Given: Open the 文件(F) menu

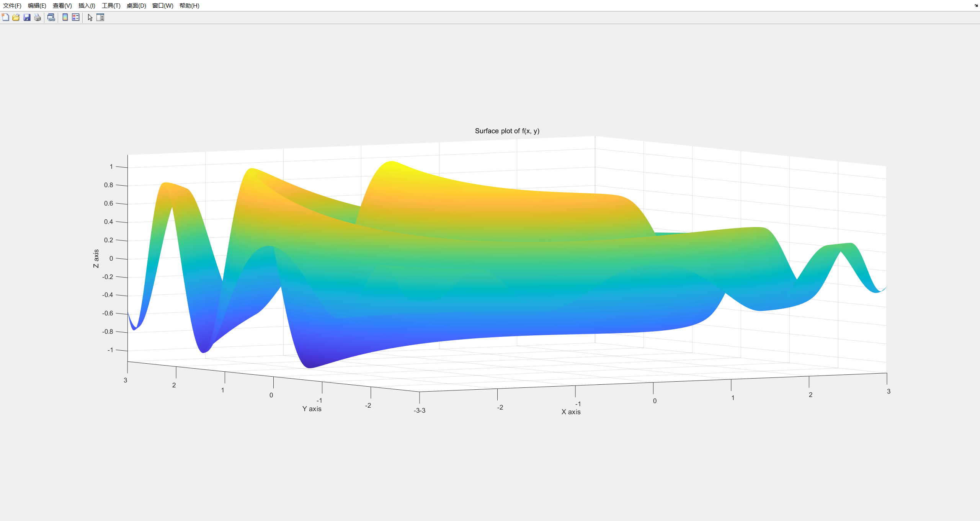Looking at the screenshot, I should (12, 5).
